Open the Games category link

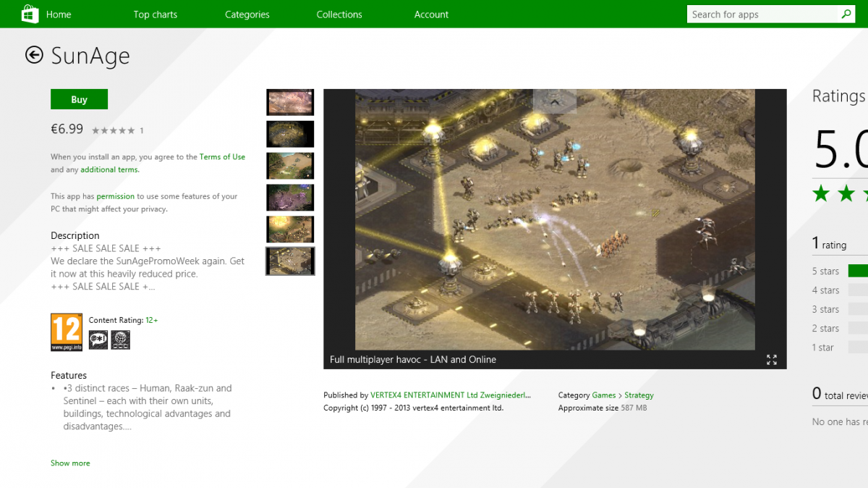click(x=604, y=395)
